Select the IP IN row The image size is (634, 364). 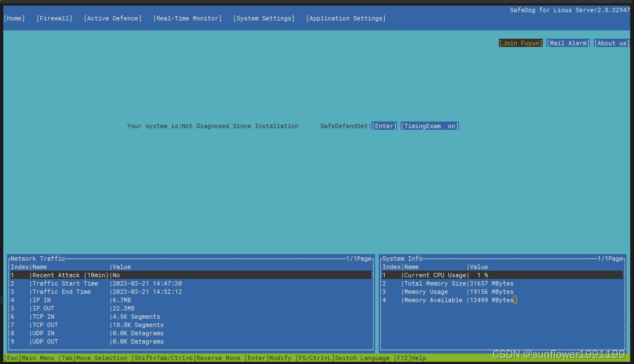[x=191, y=300]
